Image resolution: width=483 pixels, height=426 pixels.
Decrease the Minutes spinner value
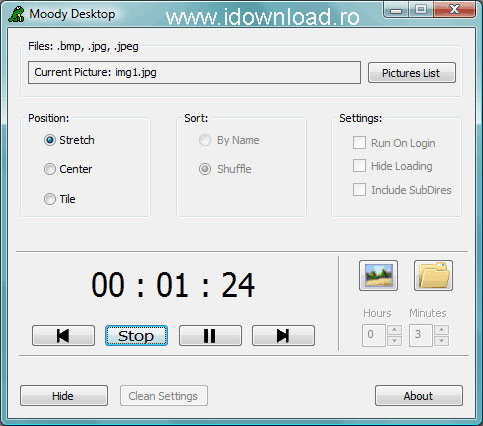coord(441,341)
